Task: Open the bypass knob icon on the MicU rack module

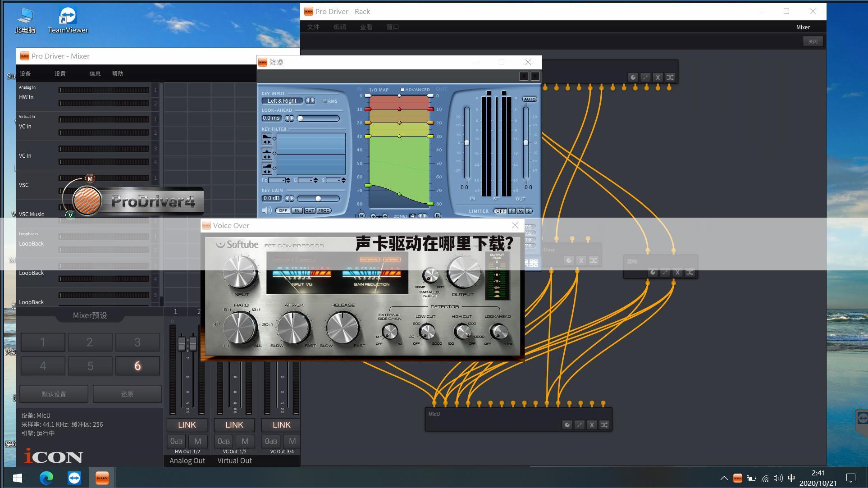Action: pos(567,424)
